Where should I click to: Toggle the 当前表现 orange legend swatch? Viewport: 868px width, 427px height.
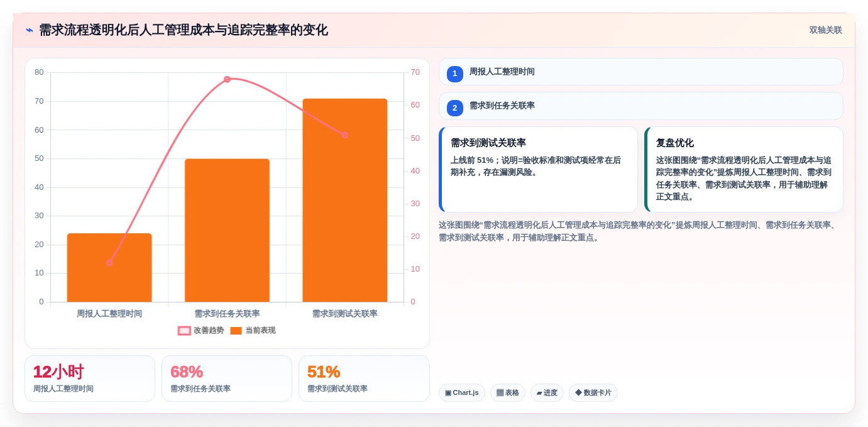click(x=236, y=331)
